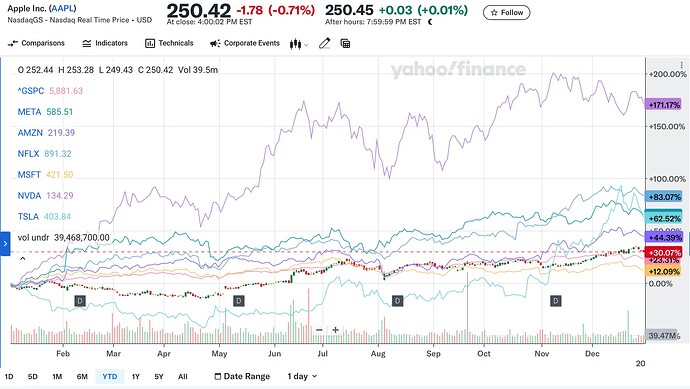Zoom in with the plus icon
Viewport: 690px width, 389px height.
[x=335, y=330]
